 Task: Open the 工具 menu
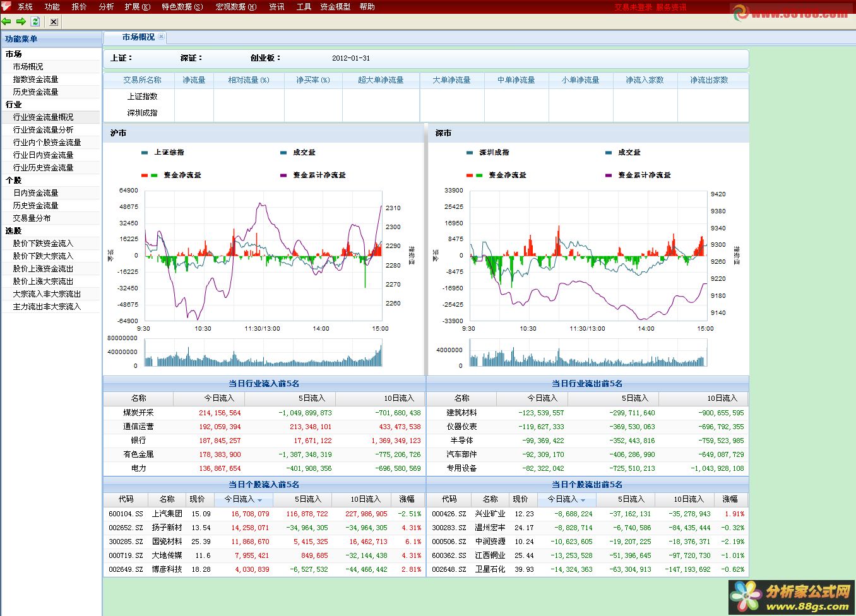(x=304, y=7)
